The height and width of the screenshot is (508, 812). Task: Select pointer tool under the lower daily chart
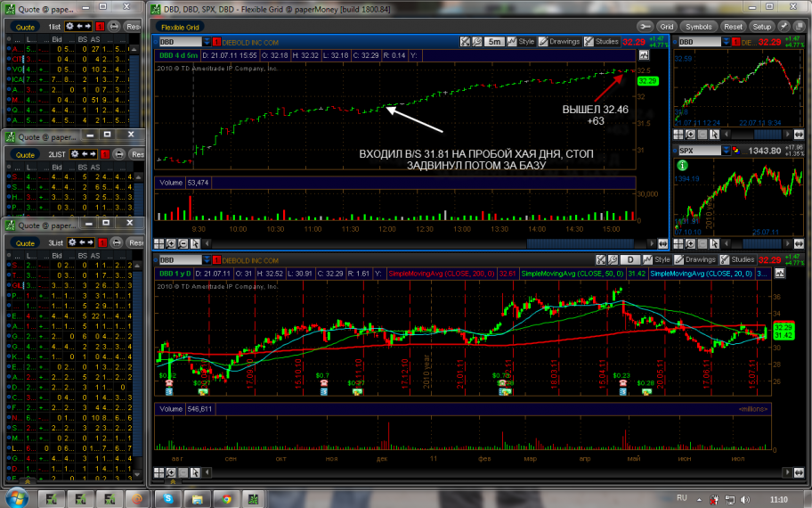pyautogui.click(x=195, y=472)
